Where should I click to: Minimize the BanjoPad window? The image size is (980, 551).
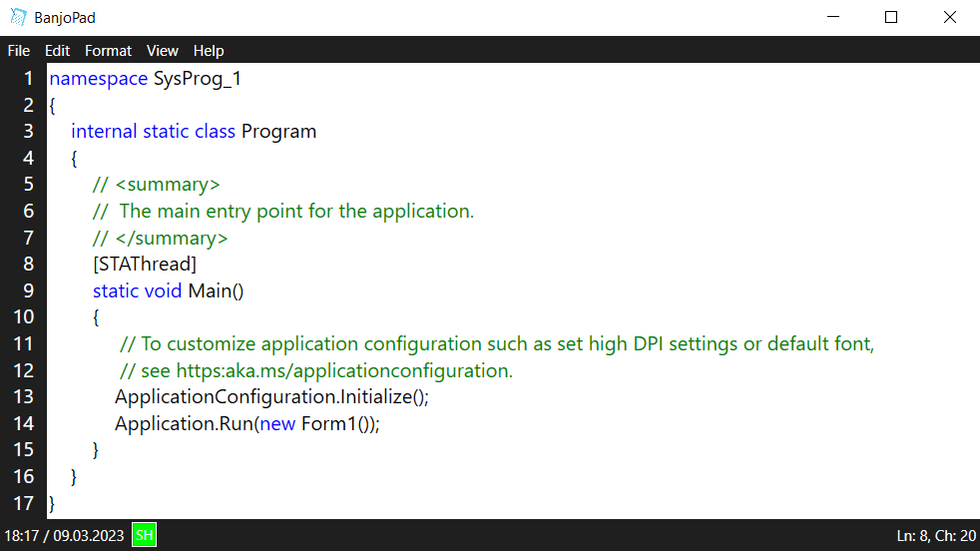coord(833,17)
